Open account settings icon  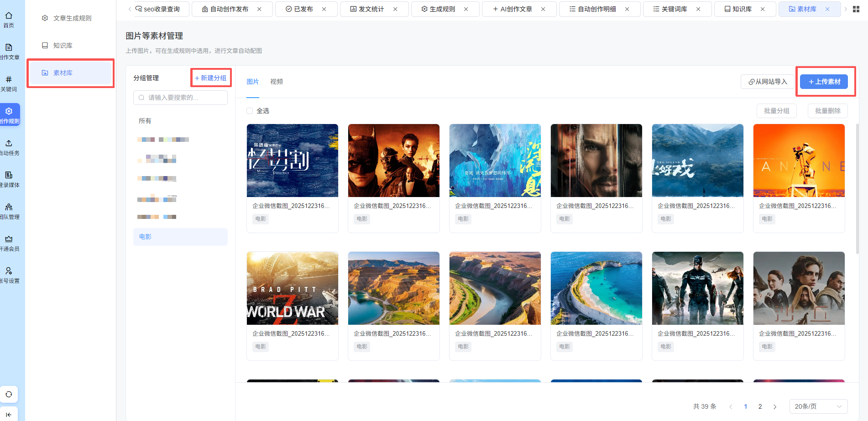9,271
